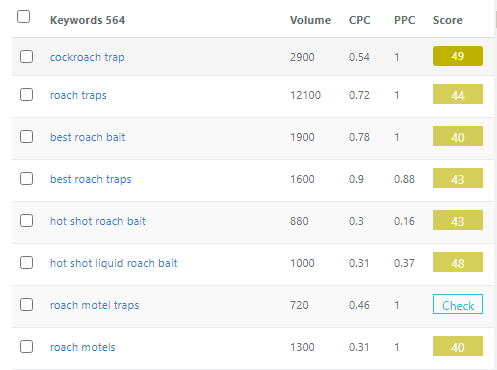Select CPC value 0.72
The width and height of the screenshot is (497, 370).
[x=359, y=95]
